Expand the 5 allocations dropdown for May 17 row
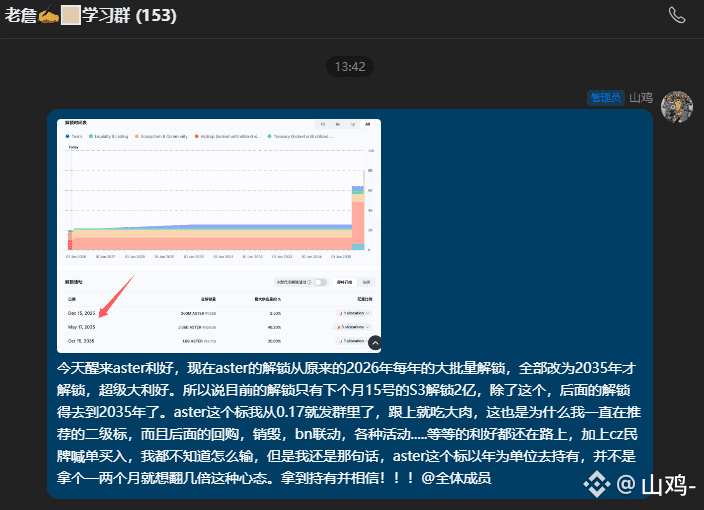This screenshot has height=510, width=704. (353, 327)
